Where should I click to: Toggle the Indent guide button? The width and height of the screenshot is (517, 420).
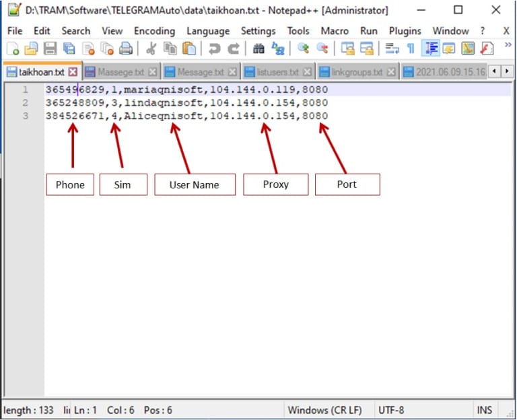pyautogui.click(x=429, y=48)
